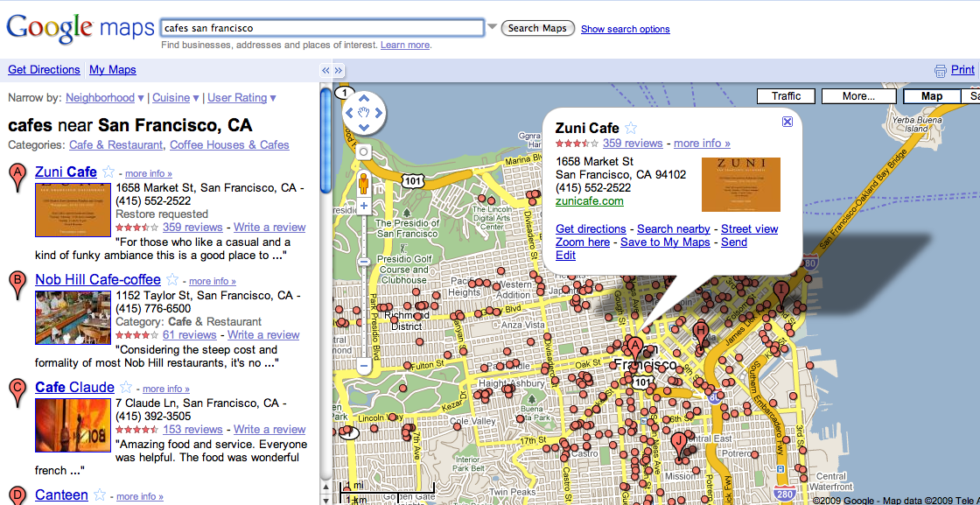Open the Zuni Cafe result title

click(x=66, y=172)
